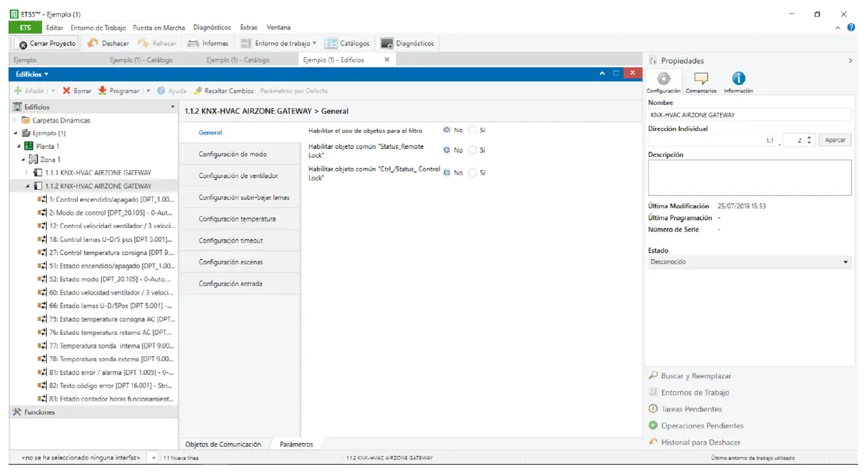Open the Extras menu
868x474 pixels.
[x=249, y=28]
